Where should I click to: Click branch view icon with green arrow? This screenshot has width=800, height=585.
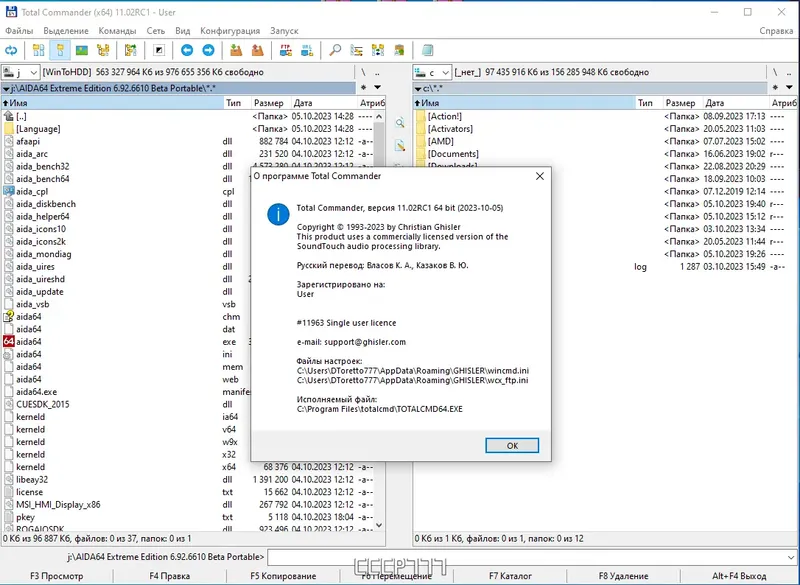click(x=131, y=50)
